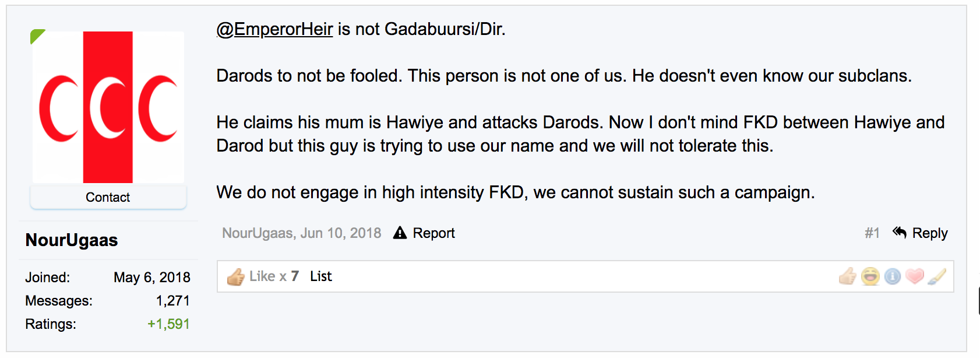Click the curved arrow Reply icon
The height and width of the screenshot is (358, 980).
point(900,233)
